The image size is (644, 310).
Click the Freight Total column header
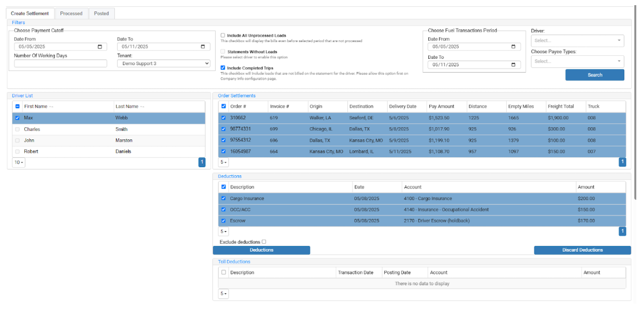tap(561, 106)
